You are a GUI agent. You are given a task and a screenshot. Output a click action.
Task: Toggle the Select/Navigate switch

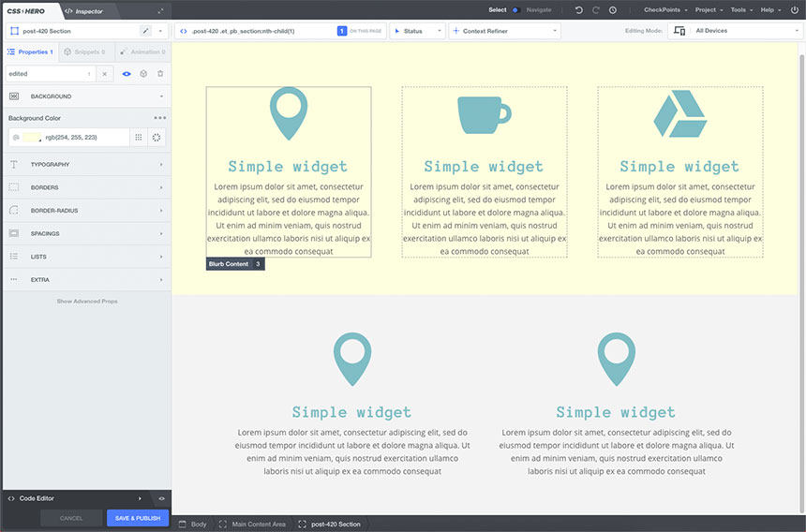pyautogui.click(x=515, y=9)
